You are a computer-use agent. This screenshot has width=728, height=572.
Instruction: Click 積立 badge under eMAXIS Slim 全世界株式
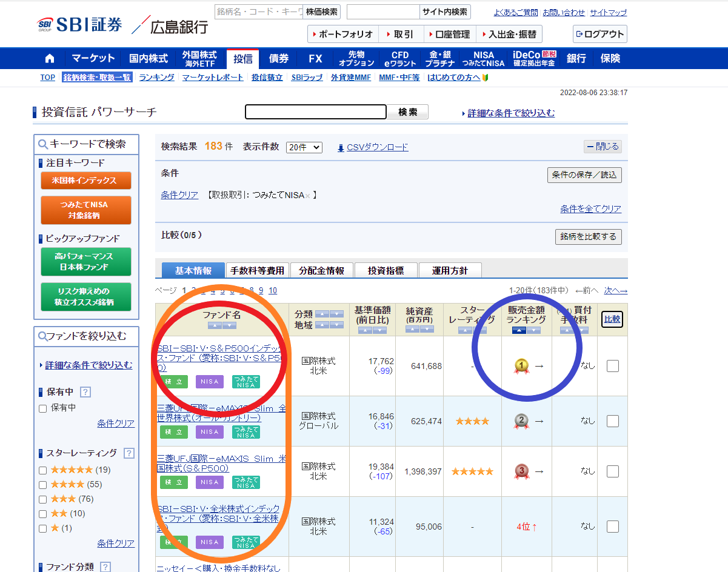point(174,431)
